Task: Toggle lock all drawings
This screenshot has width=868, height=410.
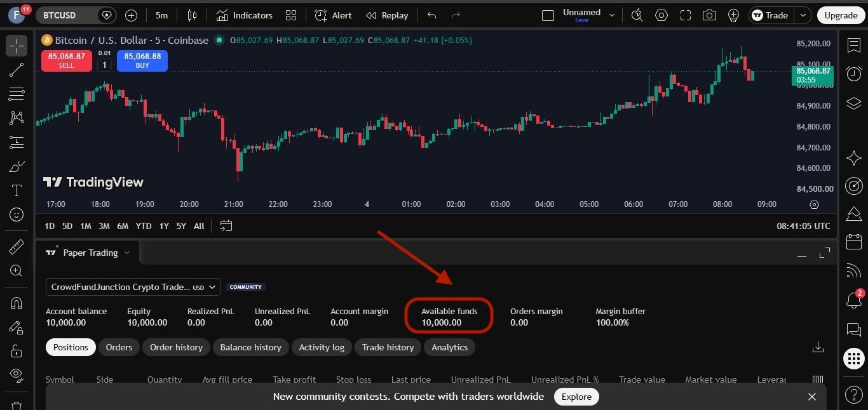Action: [x=17, y=351]
